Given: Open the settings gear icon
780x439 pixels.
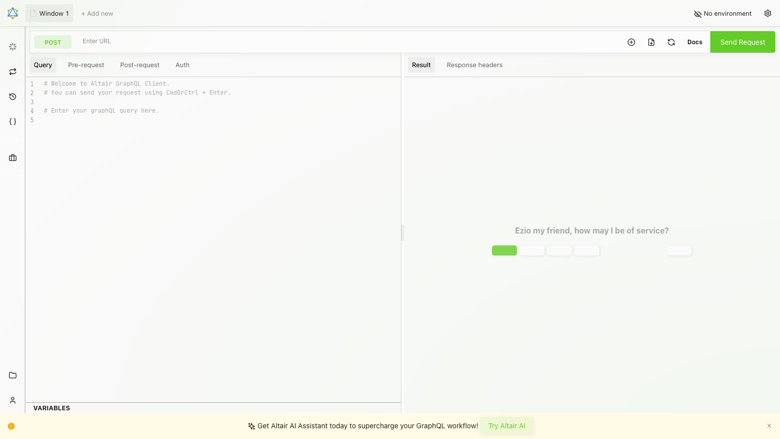Looking at the screenshot, I should pyautogui.click(x=768, y=13).
